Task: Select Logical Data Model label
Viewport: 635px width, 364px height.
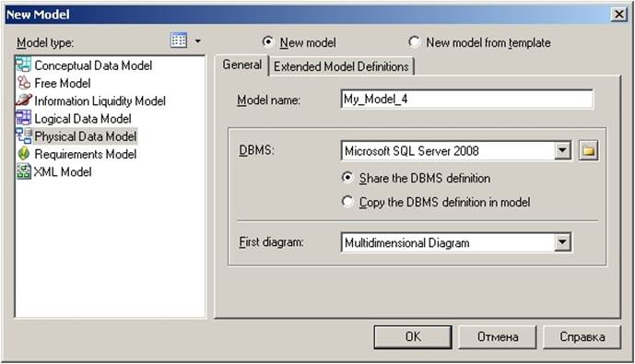Action: pos(83,119)
